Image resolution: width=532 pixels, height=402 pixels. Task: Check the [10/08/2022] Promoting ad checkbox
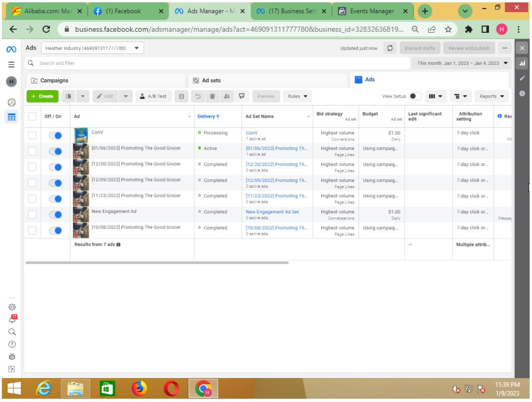32,230
